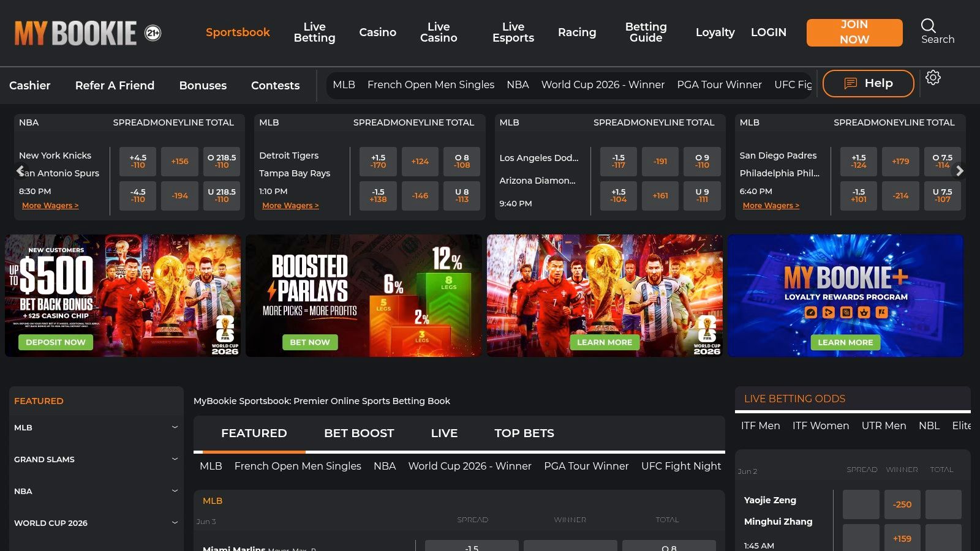Open More Wagers for Padres game
The width and height of the screenshot is (980, 551).
pos(771,206)
